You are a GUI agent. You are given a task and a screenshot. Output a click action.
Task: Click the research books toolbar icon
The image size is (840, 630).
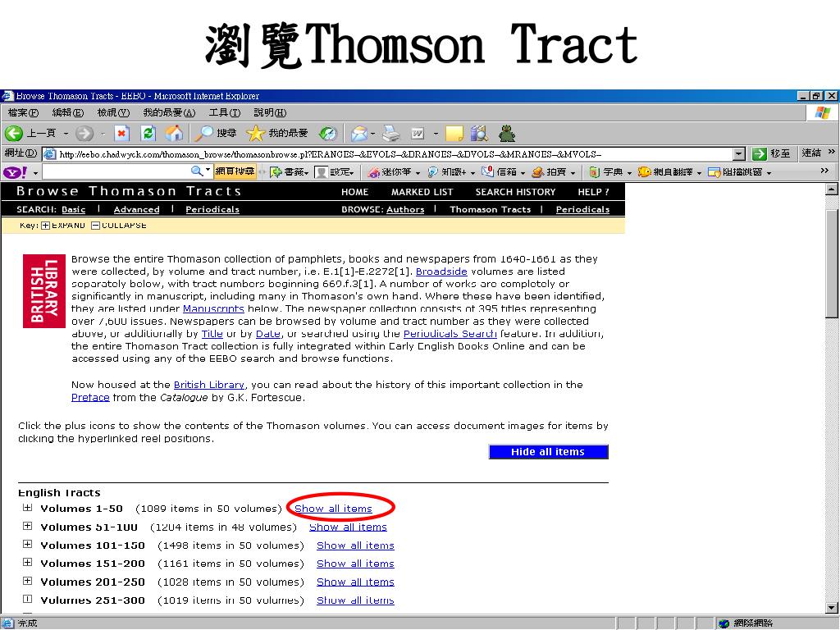pyautogui.click(x=479, y=134)
